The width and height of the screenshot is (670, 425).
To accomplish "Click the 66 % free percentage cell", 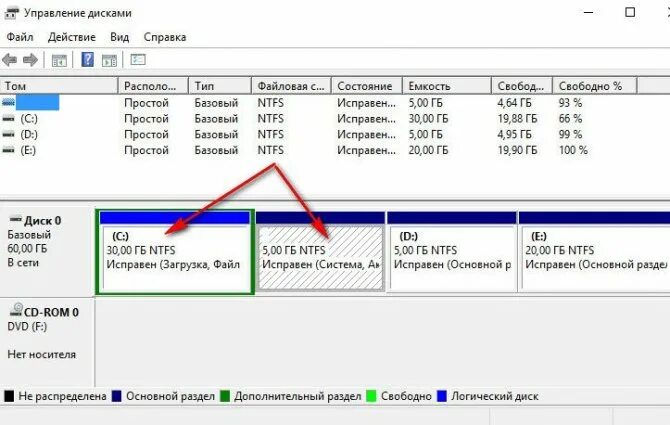I will [x=570, y=119].
